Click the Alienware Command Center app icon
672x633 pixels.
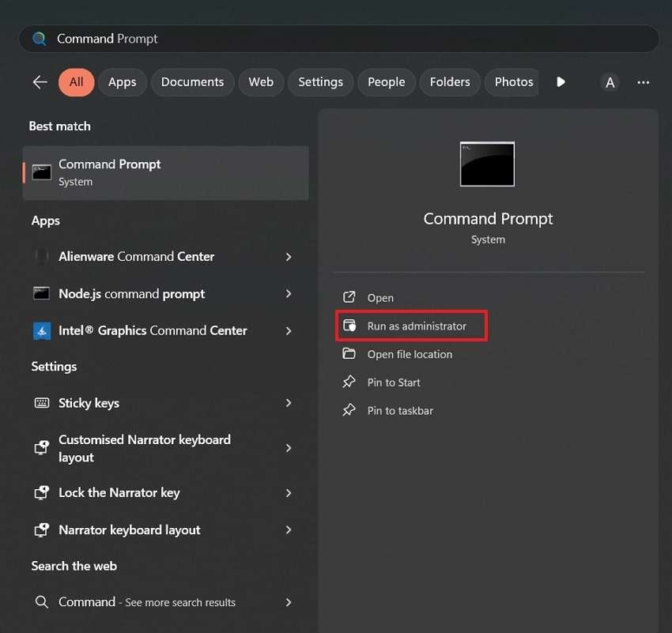[x=41, y=257]
